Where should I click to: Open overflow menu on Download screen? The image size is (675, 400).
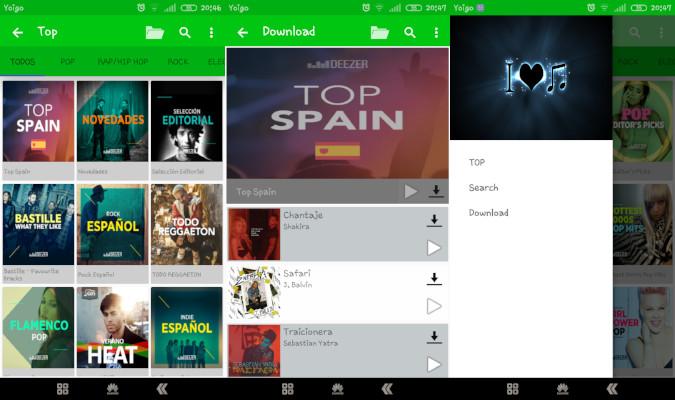coord(436,33)
